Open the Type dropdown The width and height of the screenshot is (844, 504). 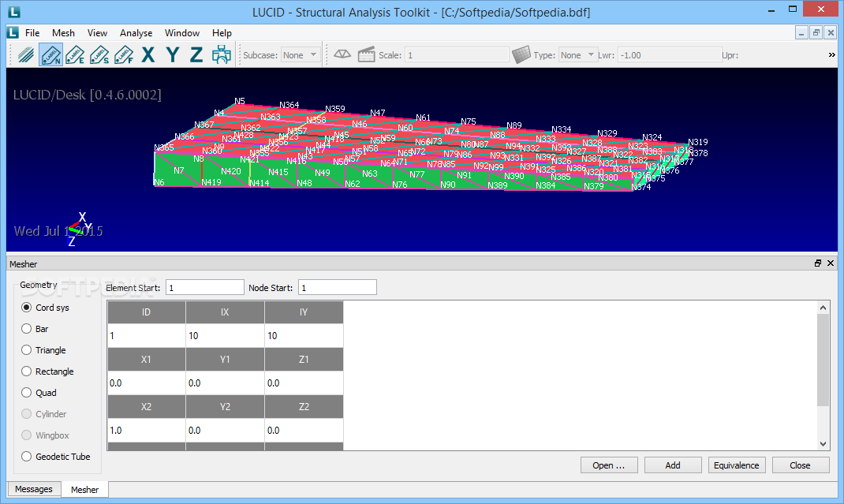578,55
